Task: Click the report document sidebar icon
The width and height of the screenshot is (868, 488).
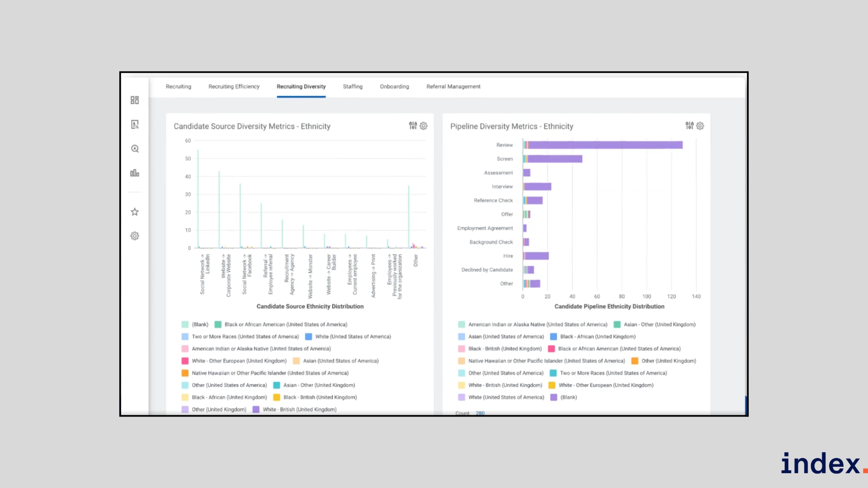Action: pyautogui.click(x=135, y=125)
